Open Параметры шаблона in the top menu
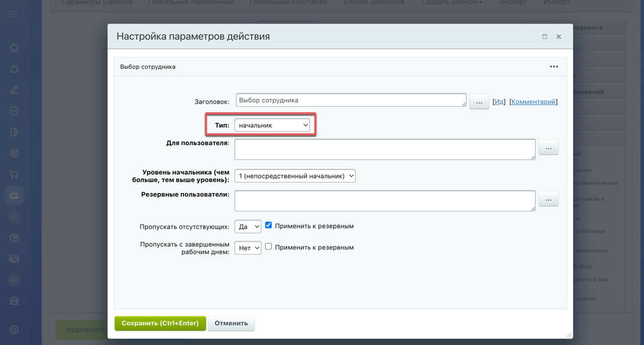Viewport: 644px width, 345px height. click(97, 3)
